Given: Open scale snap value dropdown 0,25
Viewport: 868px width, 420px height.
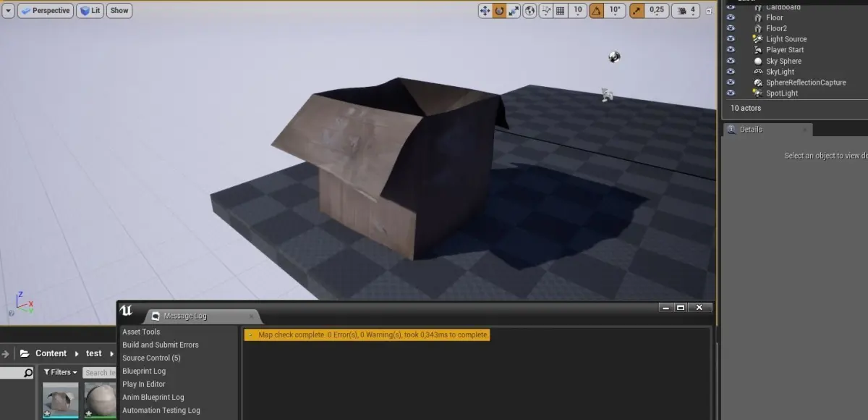Looking at the screenshot, I should (x=657, y=11).
